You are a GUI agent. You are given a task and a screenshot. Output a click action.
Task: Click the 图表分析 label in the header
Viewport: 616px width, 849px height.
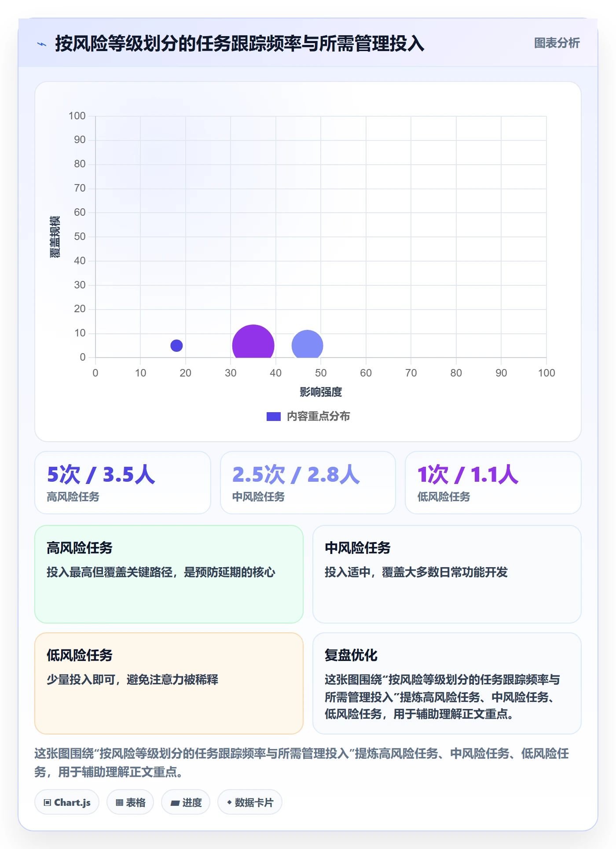point(557,43)
